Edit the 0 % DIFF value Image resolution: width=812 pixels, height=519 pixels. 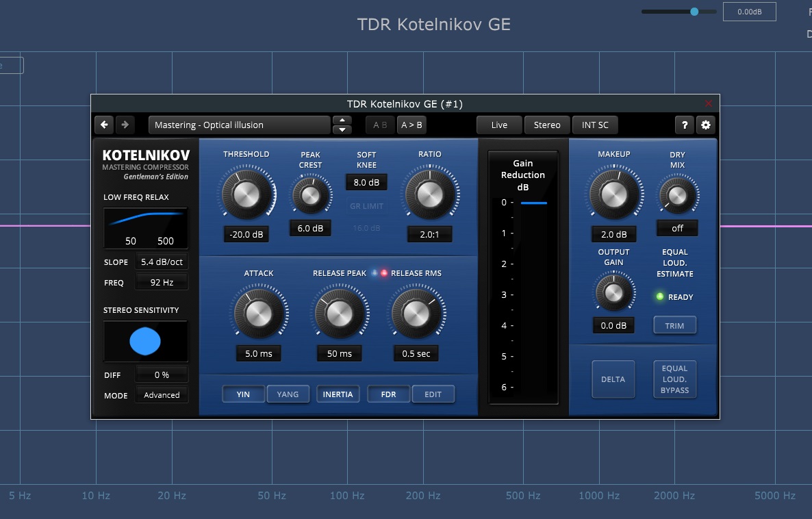coord(162,375)
